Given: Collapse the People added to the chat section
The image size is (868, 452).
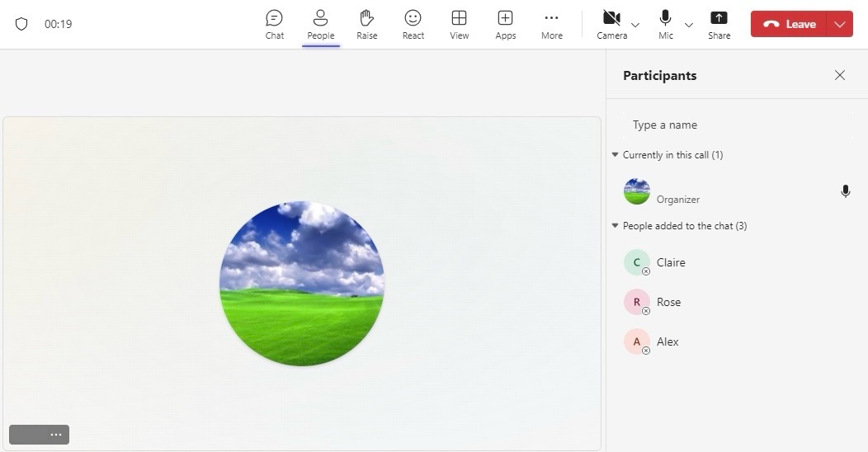Looking at the screenshot, I should (615, 226).
